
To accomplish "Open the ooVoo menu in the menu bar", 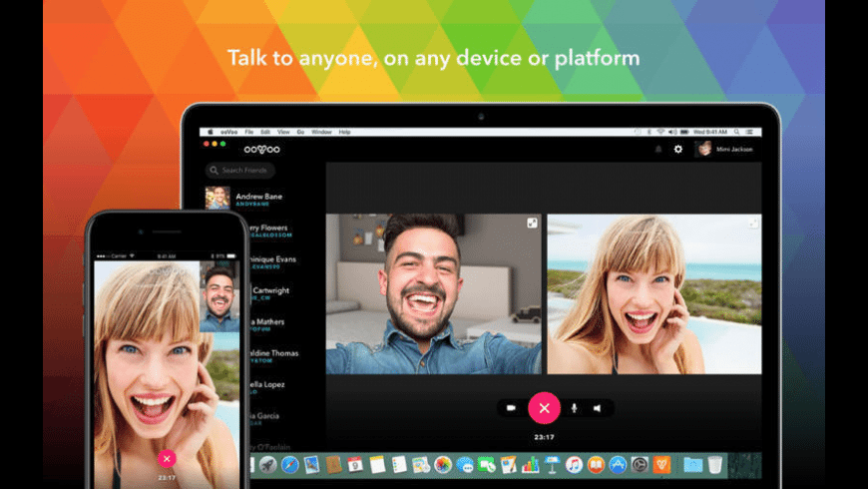I will pyautogui.click(x=228, y=133).
